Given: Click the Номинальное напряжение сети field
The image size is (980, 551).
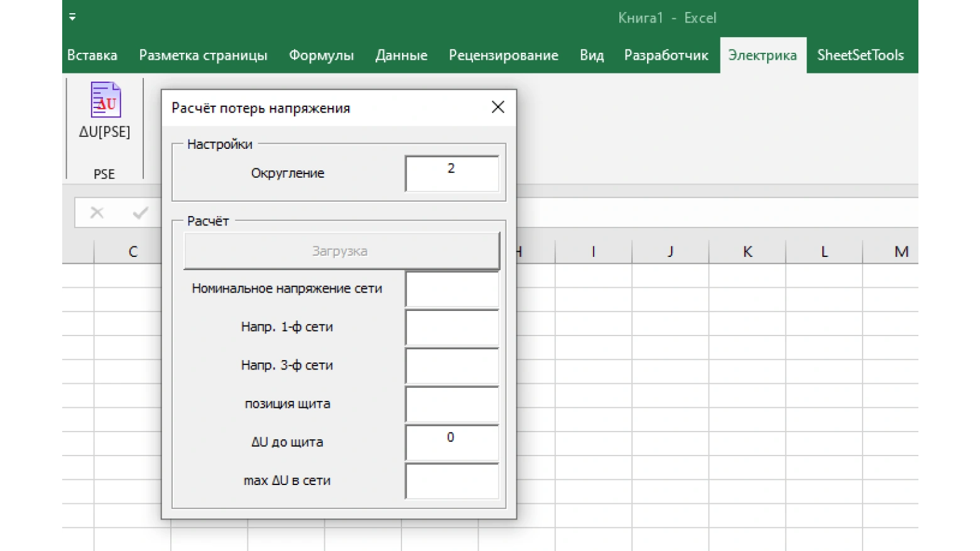Looking at the screenshot, I should 452,289.
